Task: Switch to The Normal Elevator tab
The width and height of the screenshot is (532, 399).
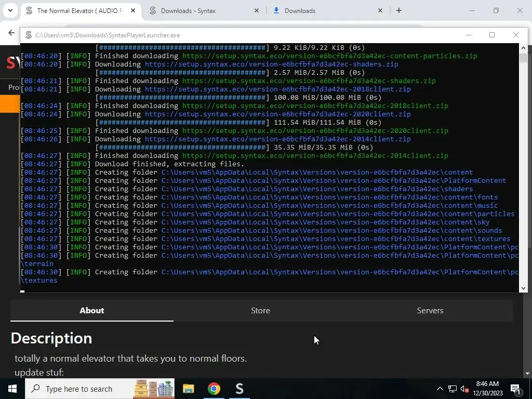Action: [x=80, y=10]
